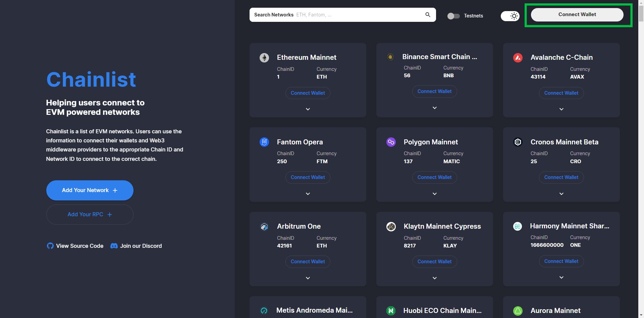Click the page vertical scrollbar thumb
This screenshot has height=318, width=644.
point(641,14)
